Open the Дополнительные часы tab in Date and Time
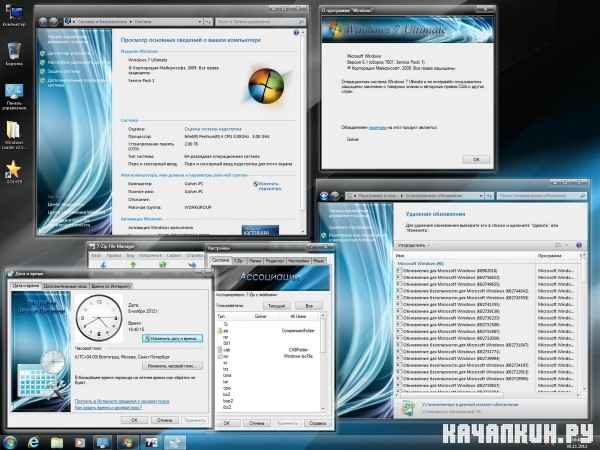Image resolution: width=600 pixels, height=450 pixels. (65, 286)
